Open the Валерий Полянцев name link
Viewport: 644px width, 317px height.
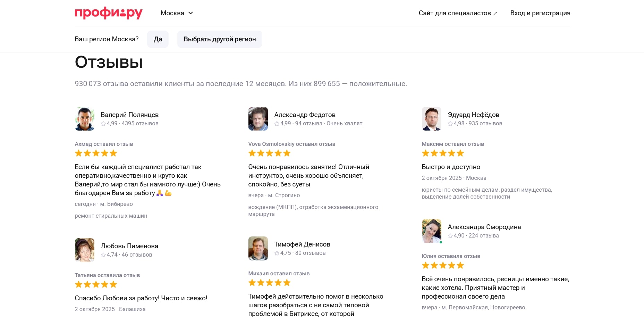[130, 115]
